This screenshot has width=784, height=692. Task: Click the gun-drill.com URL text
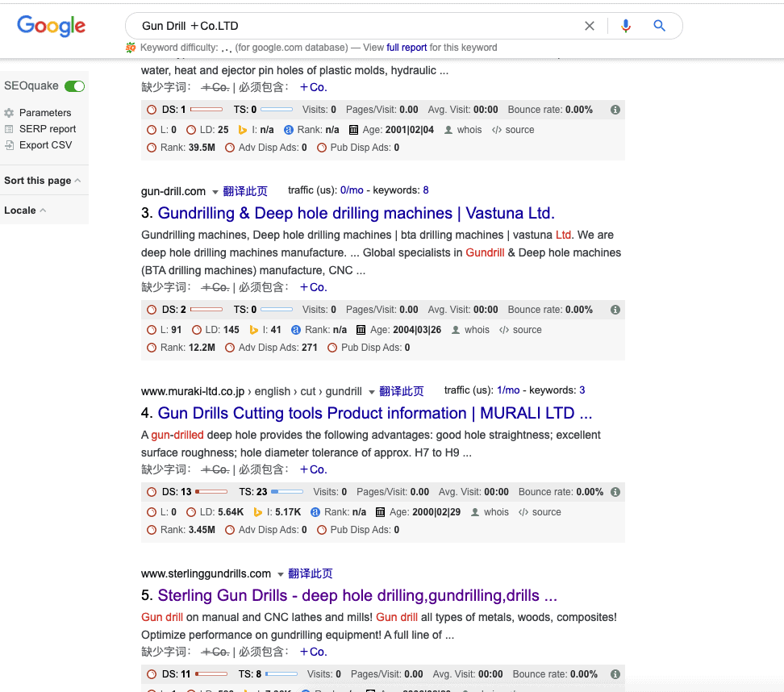(173, 191)
